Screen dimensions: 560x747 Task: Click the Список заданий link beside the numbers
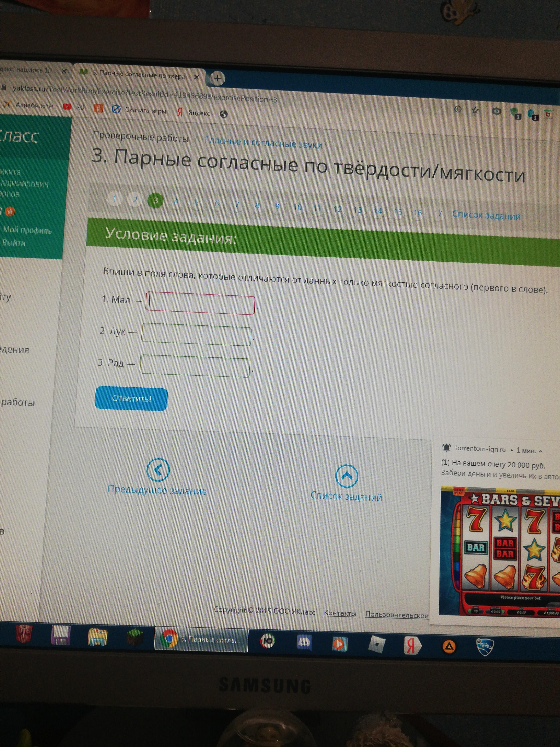click(x=486, y=215)
